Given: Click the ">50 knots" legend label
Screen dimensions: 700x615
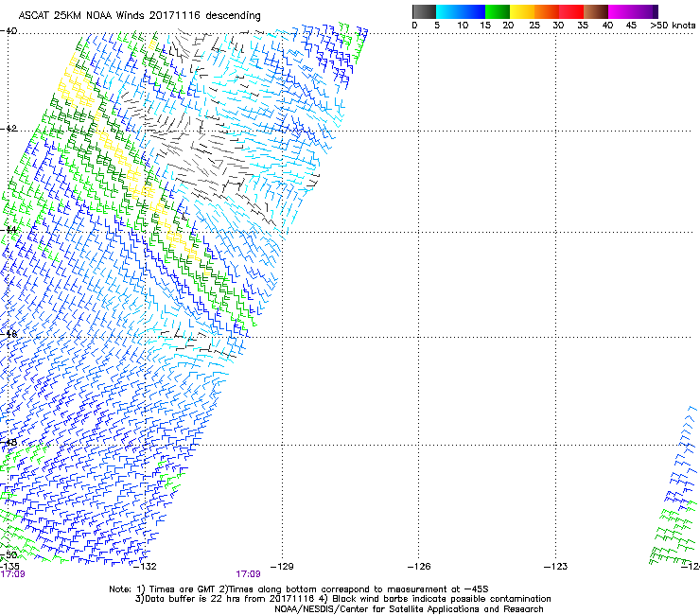Looking at the screenshot, I should pyautogui.click(x=673, y=26).
